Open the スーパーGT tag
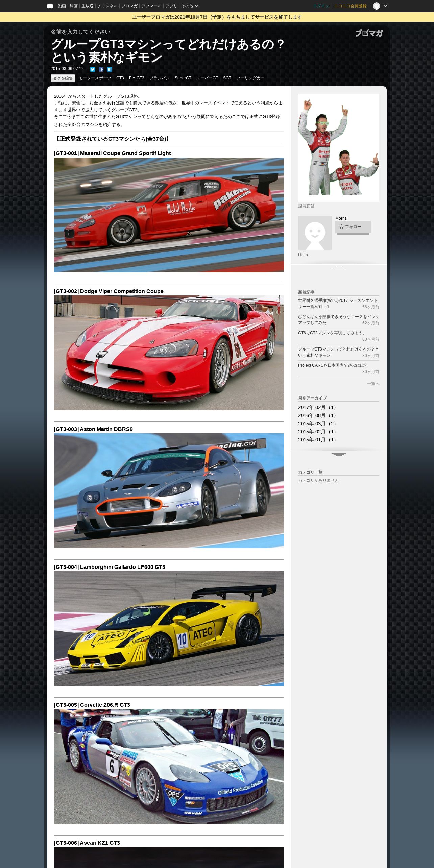The width and height of the screenshot is (434, 868). point(207,78)
